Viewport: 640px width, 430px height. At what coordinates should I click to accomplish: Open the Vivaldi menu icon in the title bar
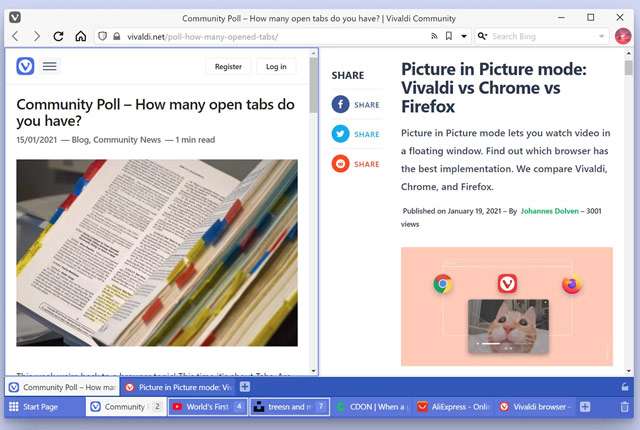pyautogui.click(x=15, y=18)
